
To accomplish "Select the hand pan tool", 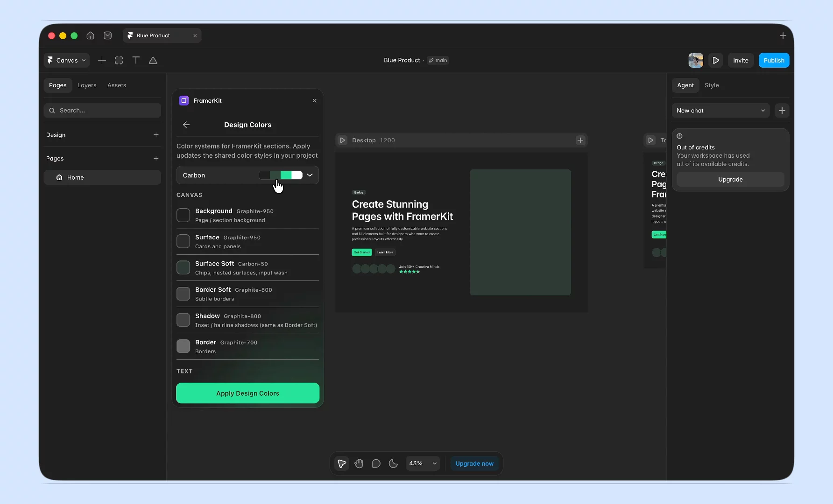I will pyautogui.click(x=359, y=463).
